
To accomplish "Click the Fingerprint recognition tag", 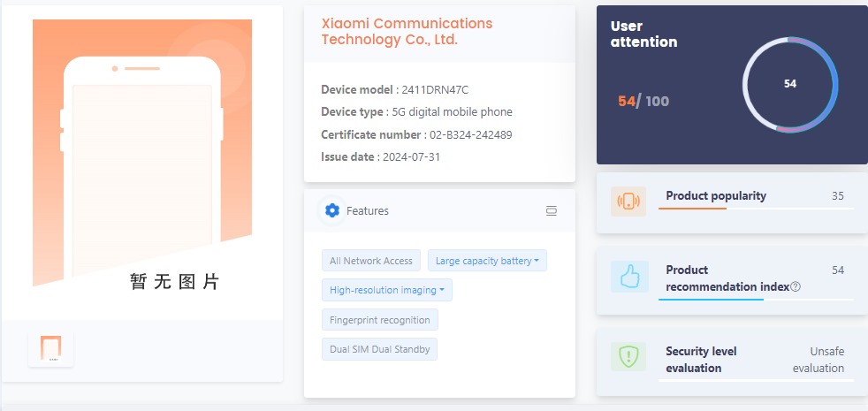I will (x=380, y=320).
